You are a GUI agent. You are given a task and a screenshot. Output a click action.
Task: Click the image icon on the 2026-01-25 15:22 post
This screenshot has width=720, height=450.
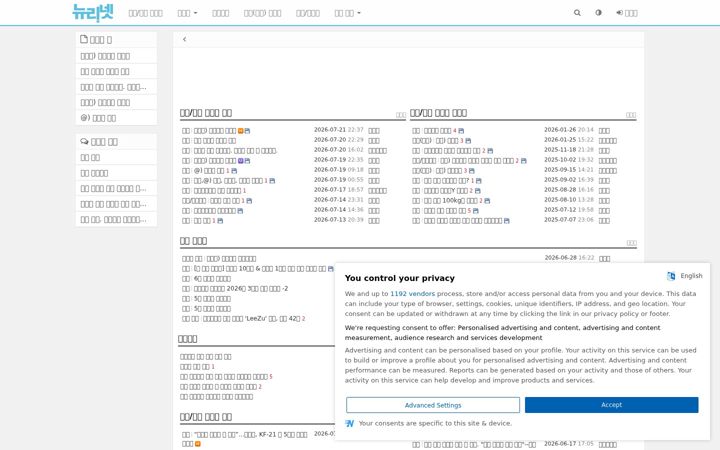[468, 141]
